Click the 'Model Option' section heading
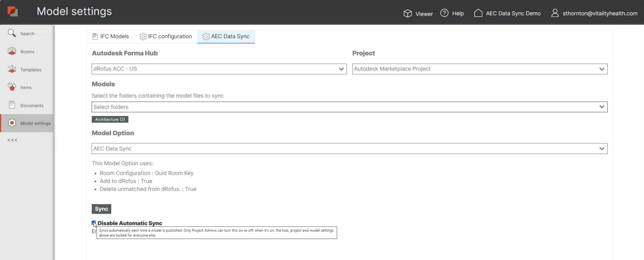 click(x=113, y=133)
